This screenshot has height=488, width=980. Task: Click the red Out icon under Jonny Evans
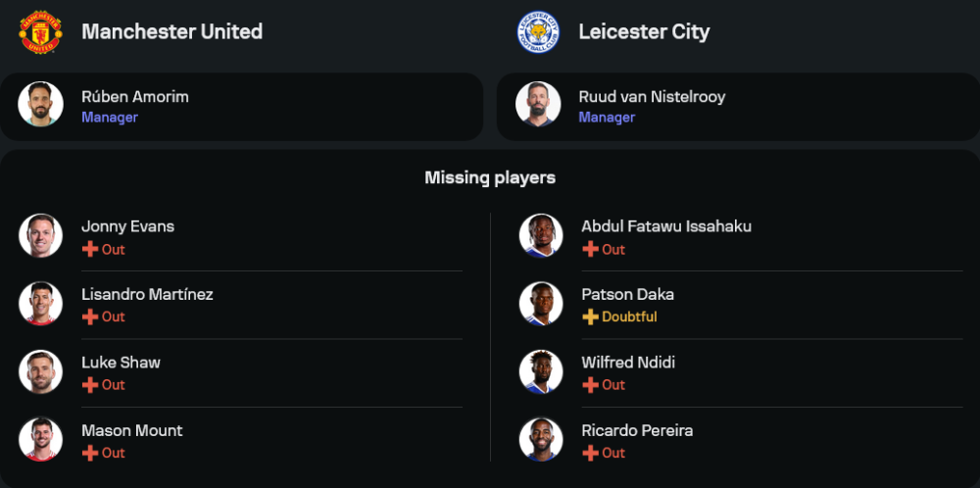tap(90, 250)
